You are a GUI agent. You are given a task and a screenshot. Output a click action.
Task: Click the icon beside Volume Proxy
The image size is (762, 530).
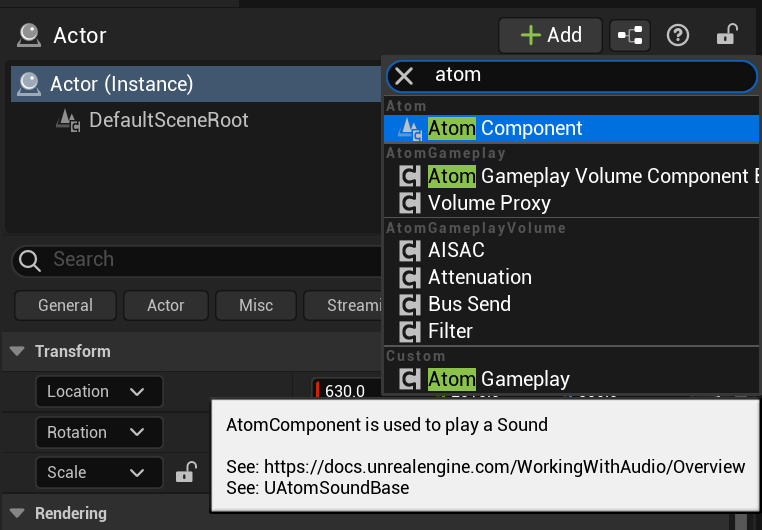pyautogui.click(x=410, y=203)
